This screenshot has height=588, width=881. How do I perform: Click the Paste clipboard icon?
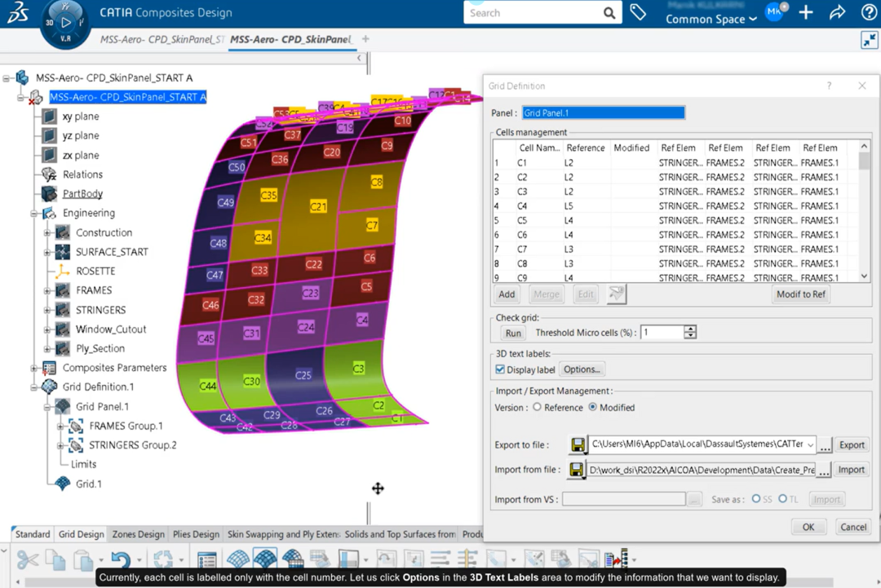coord(83,560)
